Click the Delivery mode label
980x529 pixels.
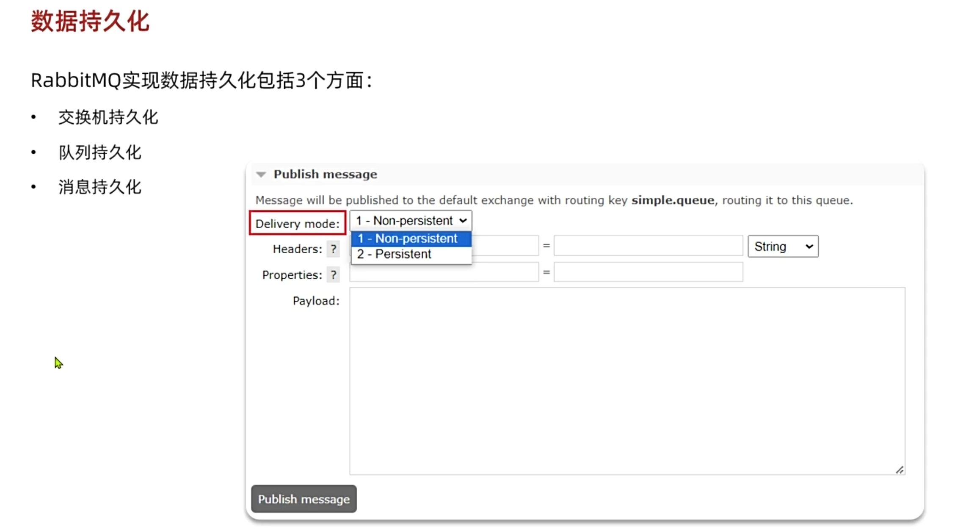click(x=298, y=224)
